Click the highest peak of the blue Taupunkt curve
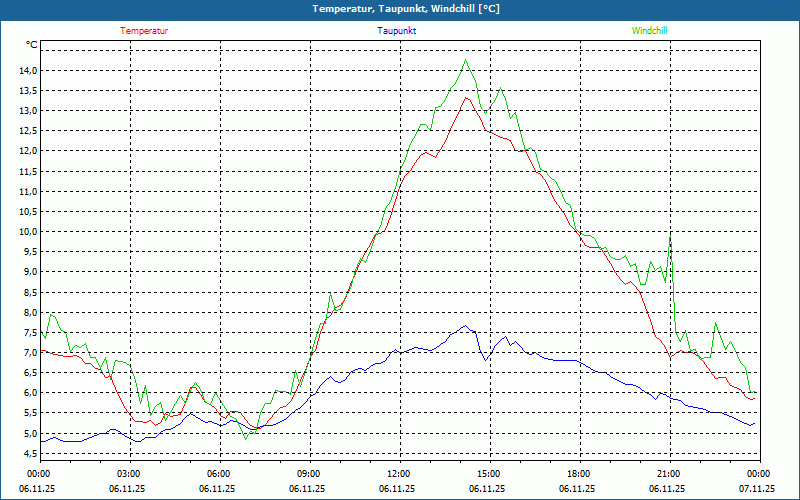 [464, 326]
